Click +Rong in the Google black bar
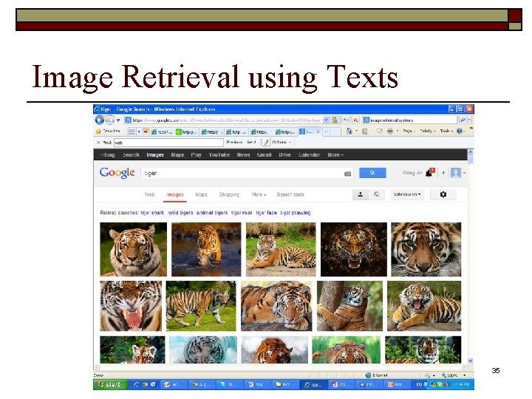Image resolution: width=532 pixels, height=399 pixels. [x=108, y=154]
